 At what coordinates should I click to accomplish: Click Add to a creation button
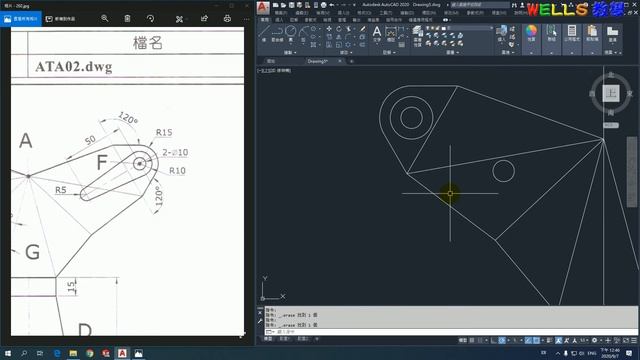point(60,19)
